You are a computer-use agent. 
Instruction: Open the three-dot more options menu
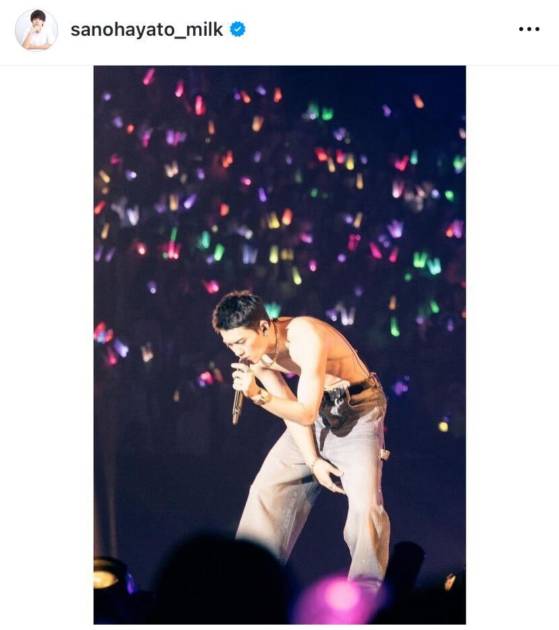click(529, 29)
